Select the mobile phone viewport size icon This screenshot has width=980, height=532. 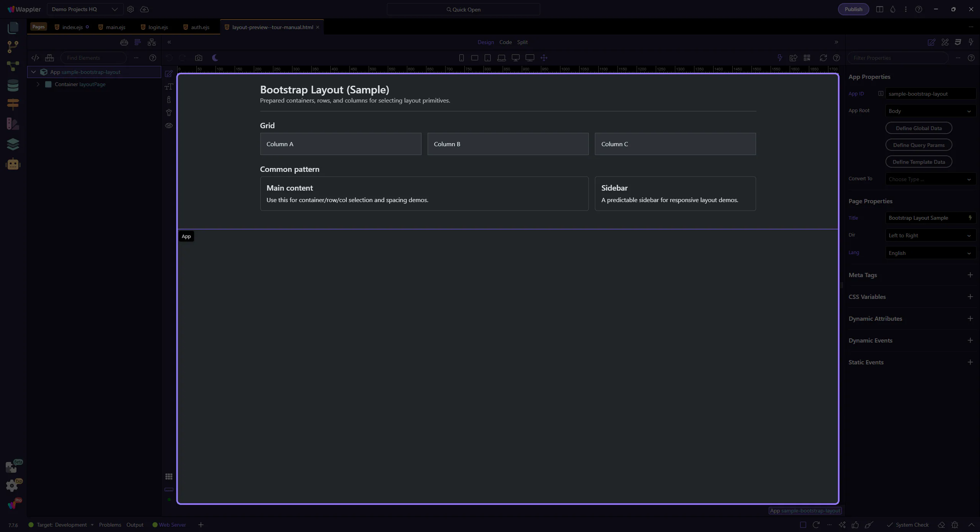(461, 58)
